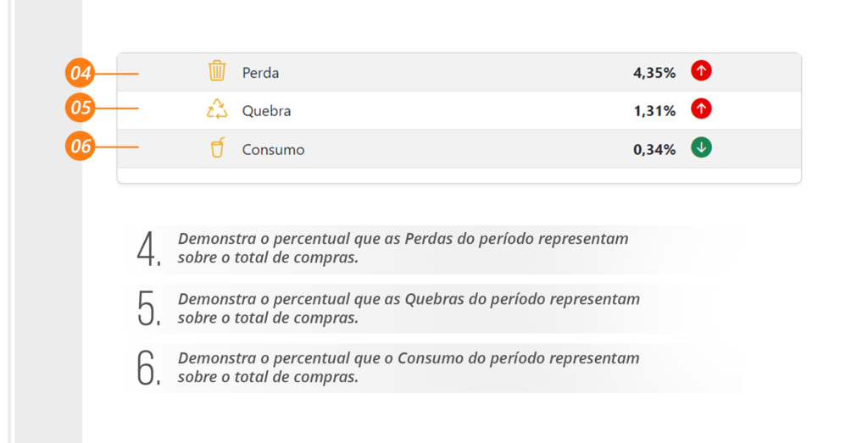The height and width of the screenshot is (443, 868).
Task: Click the 0,34% Consumo value
Action: (654, 150)
